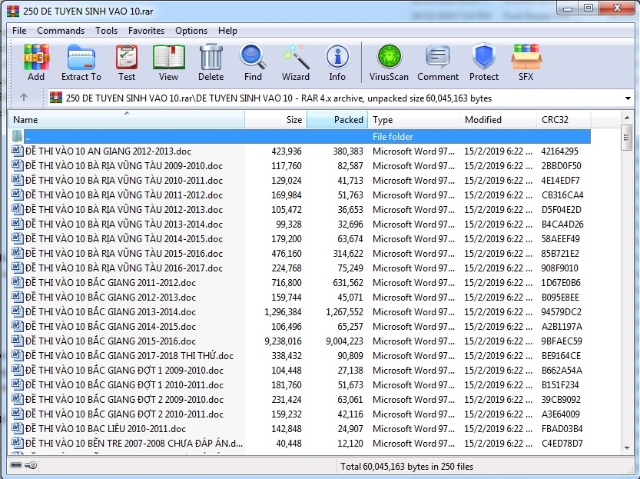Open the Help menu

click(x=228, y=31)
